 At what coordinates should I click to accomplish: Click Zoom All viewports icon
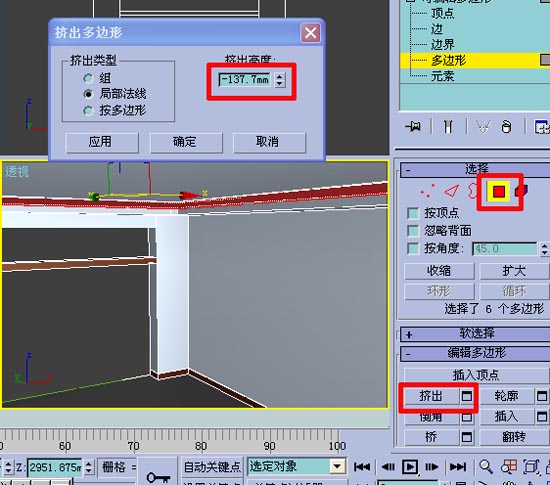coord(509,467)
